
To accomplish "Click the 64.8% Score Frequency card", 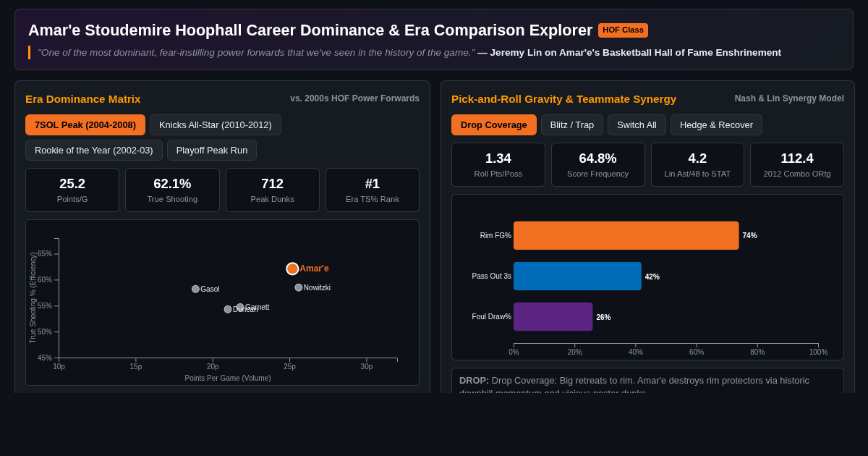I will tap(598, 164).
